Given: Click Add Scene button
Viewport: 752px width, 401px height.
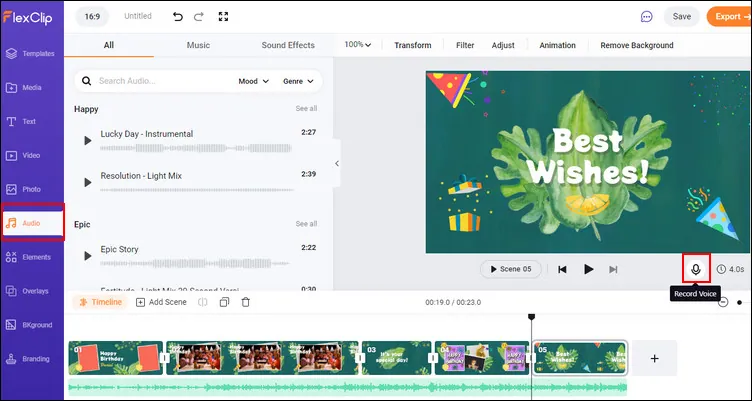Looking at the screenshot, I should point(162,302).
